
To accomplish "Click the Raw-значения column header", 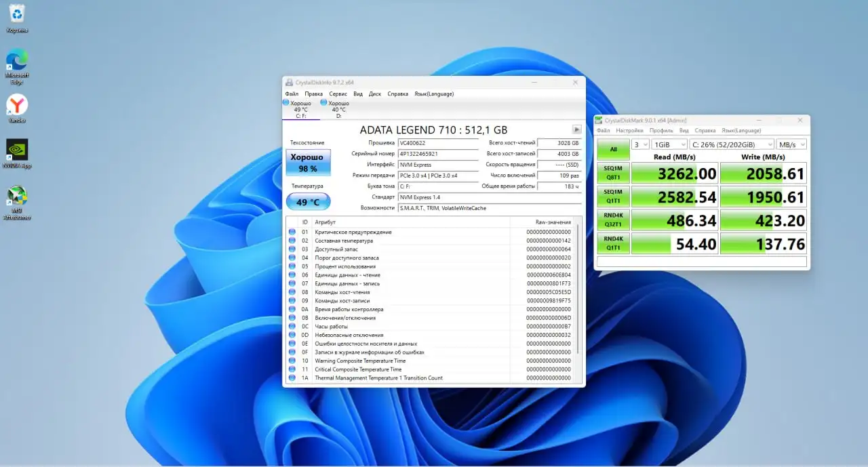I will pyautogui.click(x=545, y=222).
